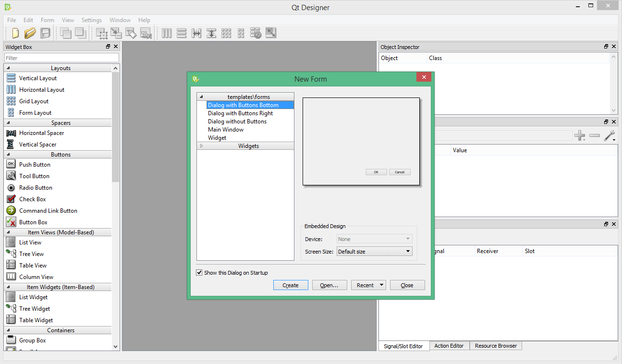This screenshot has height=364, width=622.
Task: Click the Create button
Action: pyautogui.click(x=291, y=285)
